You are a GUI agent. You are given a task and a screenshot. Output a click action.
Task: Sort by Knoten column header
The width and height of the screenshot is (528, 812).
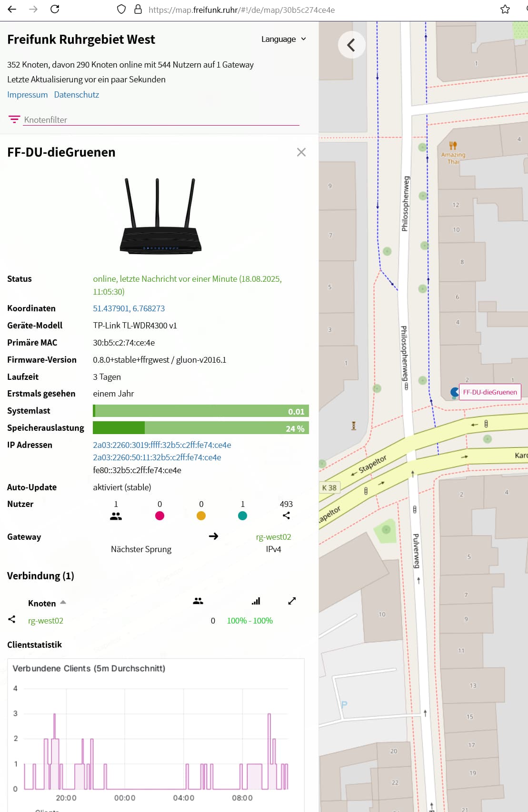pos(42,603)
